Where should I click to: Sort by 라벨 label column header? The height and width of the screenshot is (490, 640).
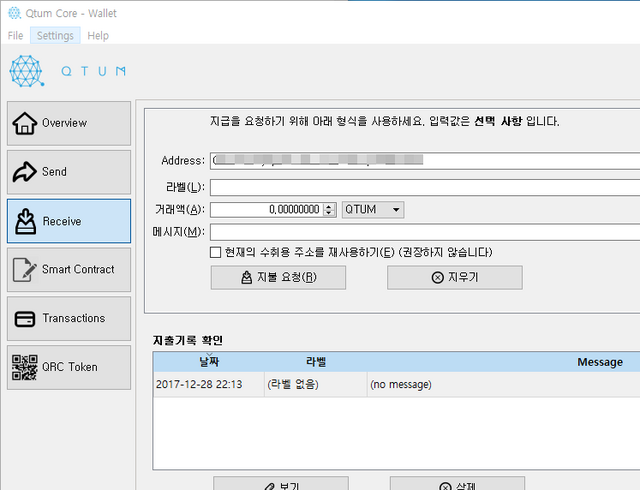coord(316,362)
